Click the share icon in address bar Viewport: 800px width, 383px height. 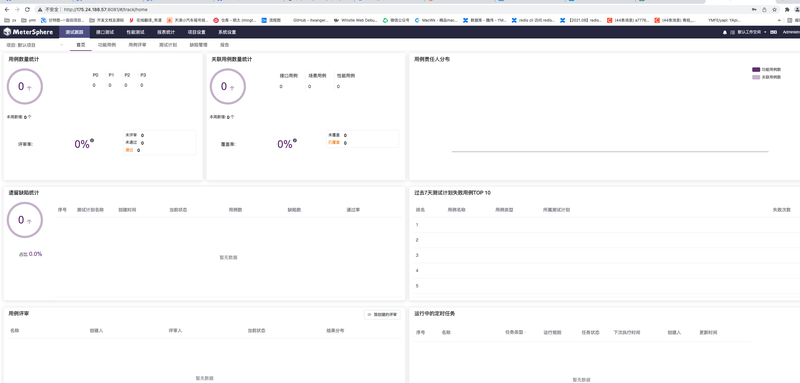point(764,9)
